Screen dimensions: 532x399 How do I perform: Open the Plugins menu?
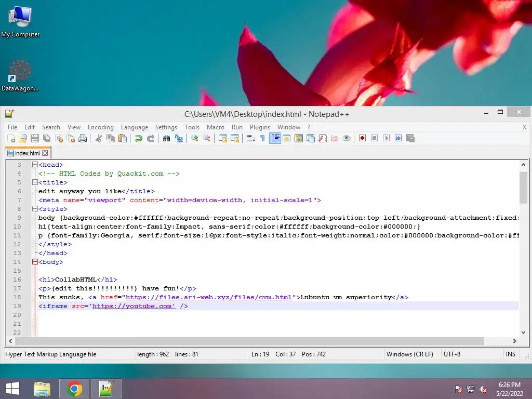click(x=260, y=127)
